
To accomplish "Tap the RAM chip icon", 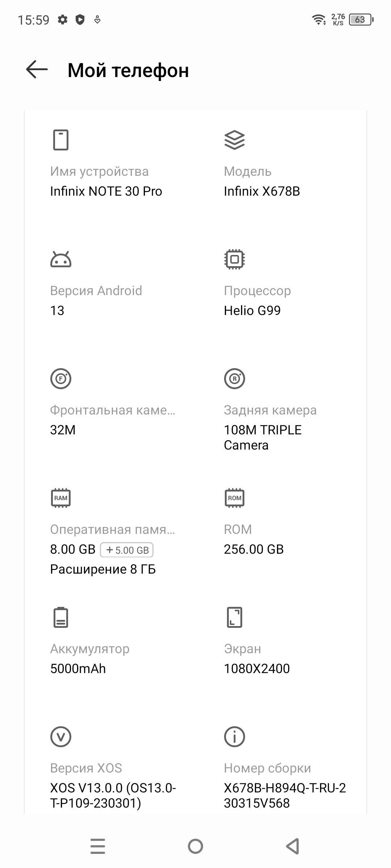I will click(61, 498).
